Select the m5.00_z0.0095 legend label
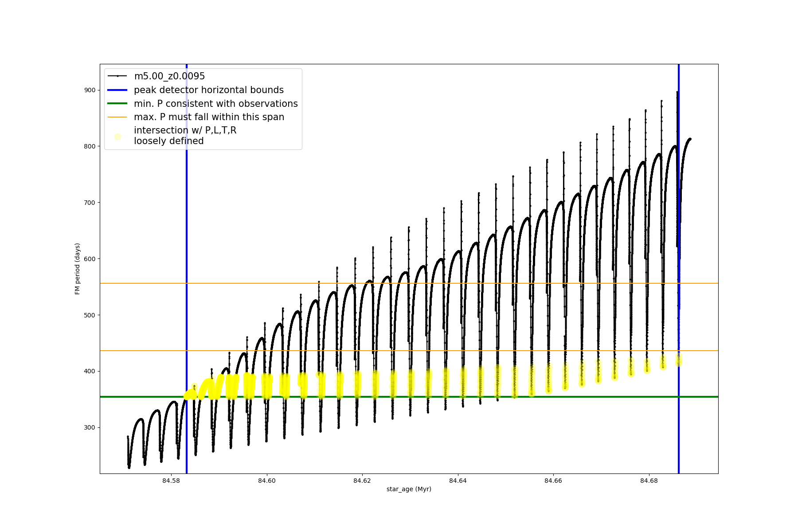 point(169,76)
